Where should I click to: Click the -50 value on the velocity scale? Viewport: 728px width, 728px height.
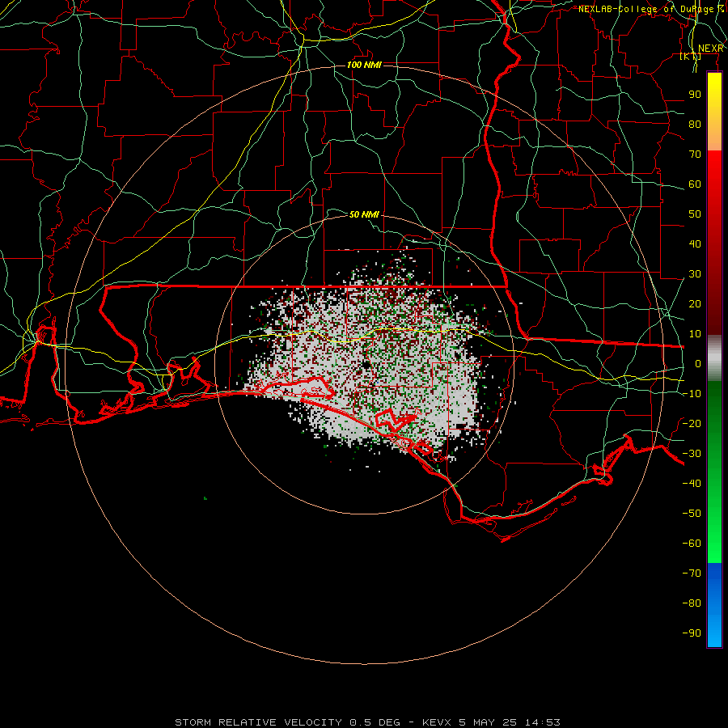pyautogui.click(x=692, y=514)
